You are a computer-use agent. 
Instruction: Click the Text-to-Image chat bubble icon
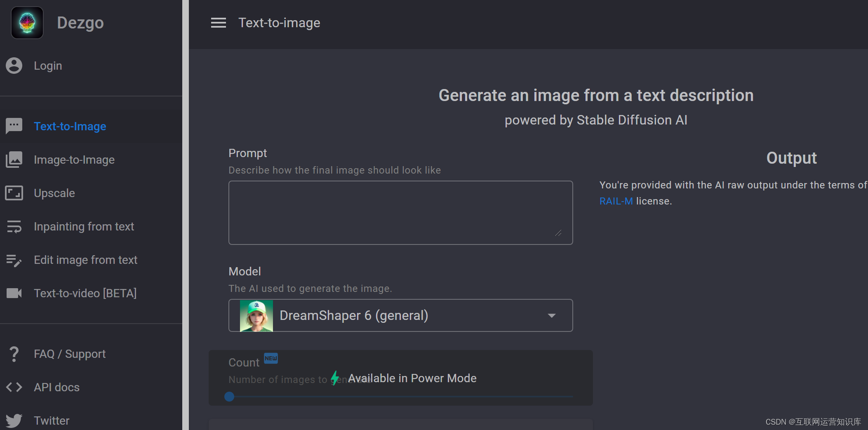coord(14,126)
